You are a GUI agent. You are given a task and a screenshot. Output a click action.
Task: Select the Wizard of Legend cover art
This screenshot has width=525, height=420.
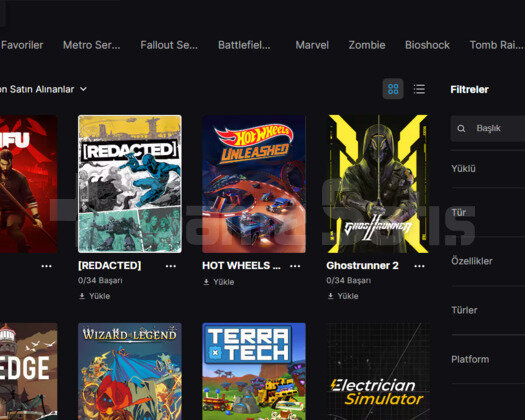pyautogui.click(x=130, y=371)
